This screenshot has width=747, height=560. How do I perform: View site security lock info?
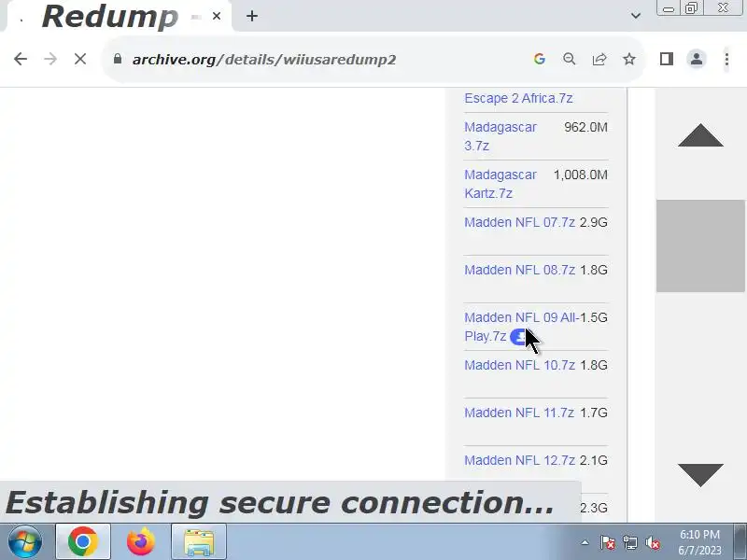pyautogui.click(x=118, y=59)
